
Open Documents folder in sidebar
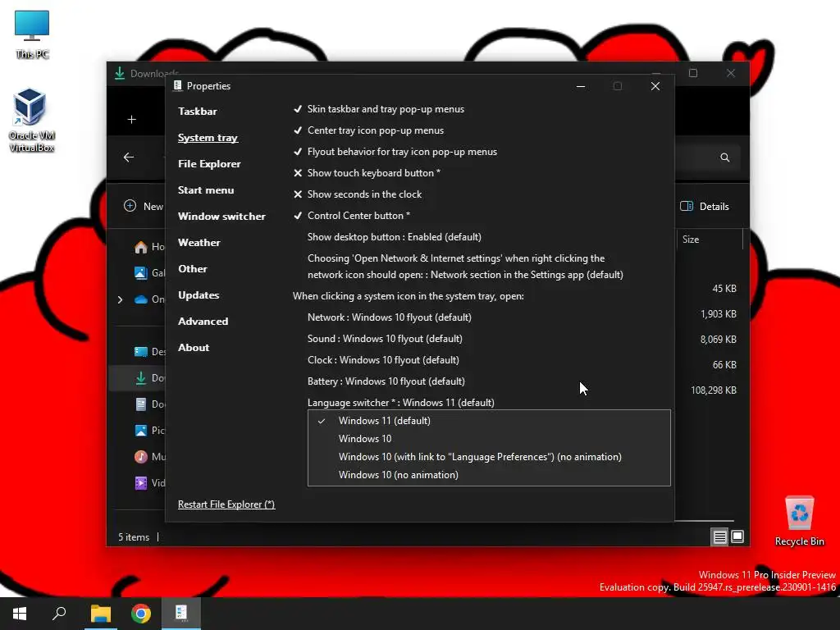148,404
